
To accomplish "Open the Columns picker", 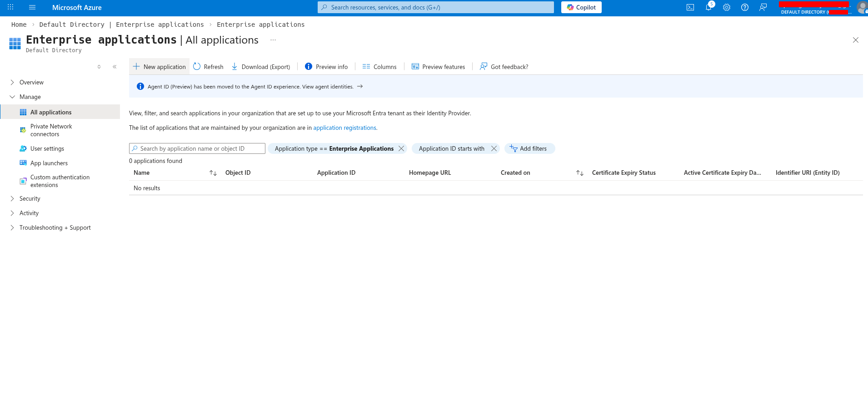I will (379, 66).
